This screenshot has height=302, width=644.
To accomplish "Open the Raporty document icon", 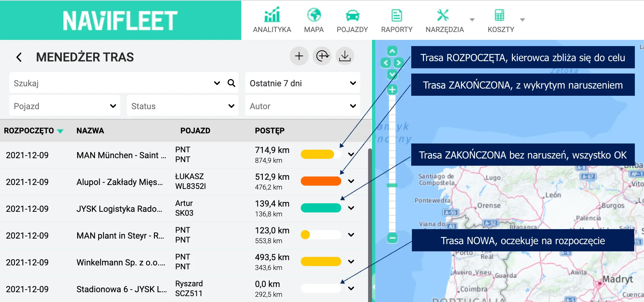I will click(x=397, y=15).
